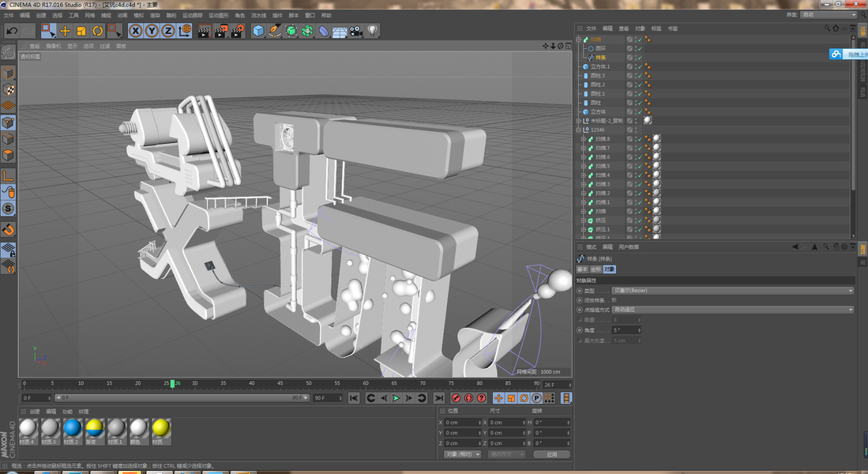Toggle Y axis lock
This screenshot has width=868, height=474.
(x=152, y=31)
